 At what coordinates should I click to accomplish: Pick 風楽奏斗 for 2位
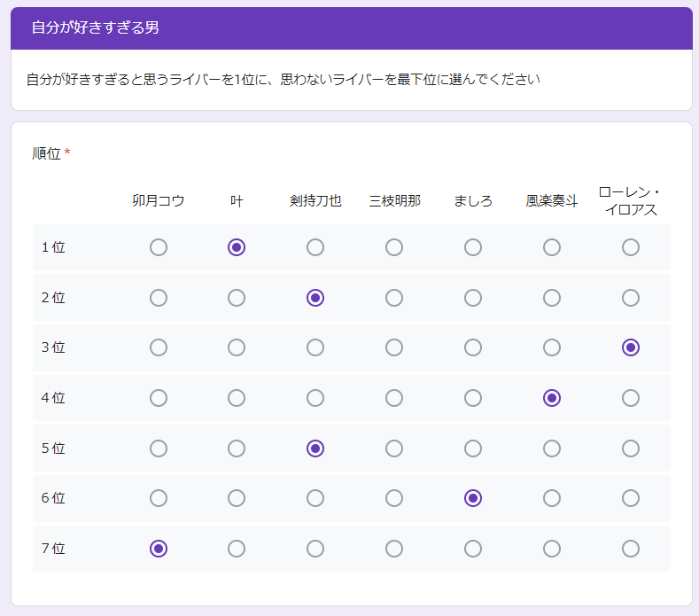pyautogui.click(x=552, y=298)
